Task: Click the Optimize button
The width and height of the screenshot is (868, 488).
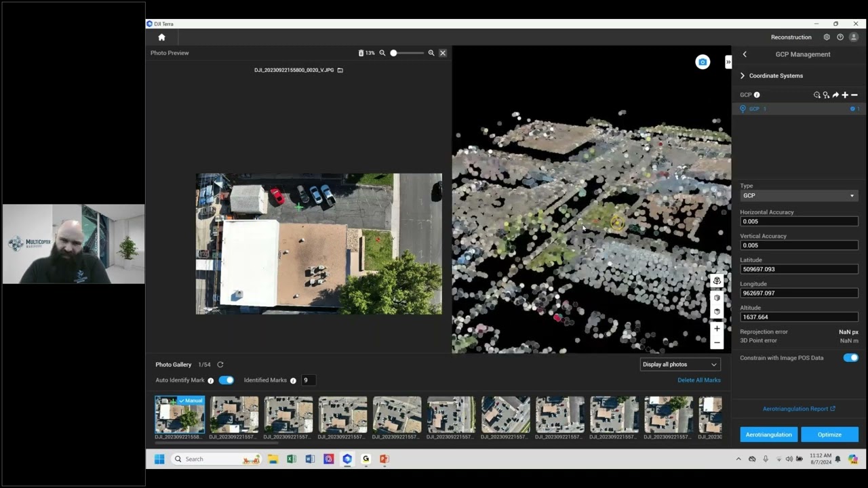Action: pyautogui.click(x=829, y=434)
